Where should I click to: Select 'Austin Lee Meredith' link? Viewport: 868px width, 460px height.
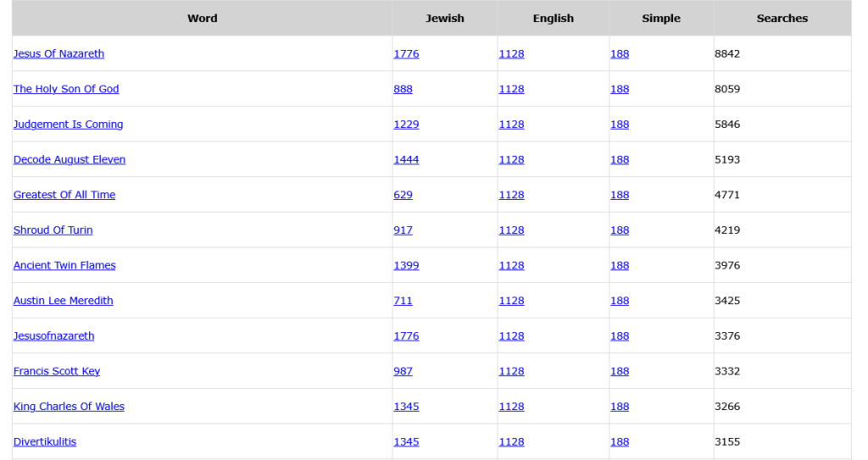[x=63, y=301]
